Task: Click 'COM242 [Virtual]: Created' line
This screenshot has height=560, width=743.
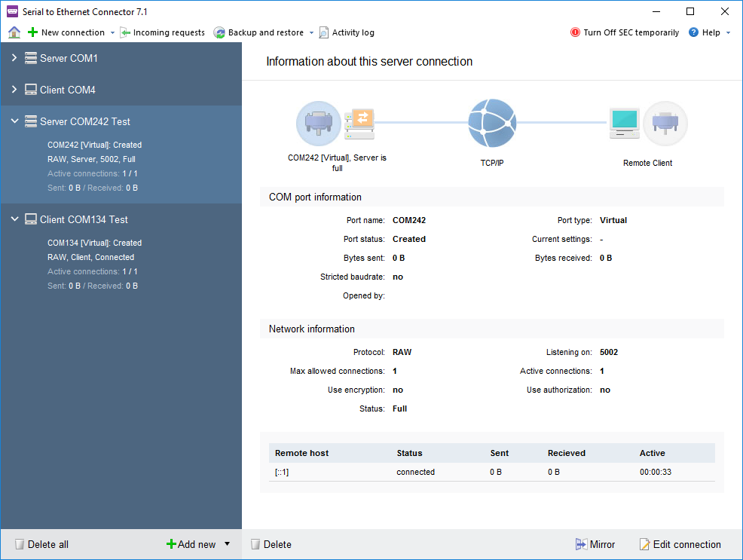Action: (94, 145)
